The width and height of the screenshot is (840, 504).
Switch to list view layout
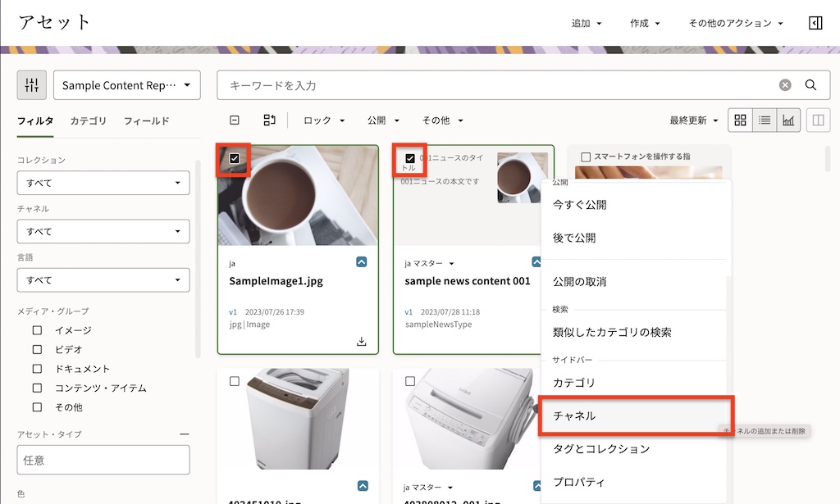[x=765, y=120]
